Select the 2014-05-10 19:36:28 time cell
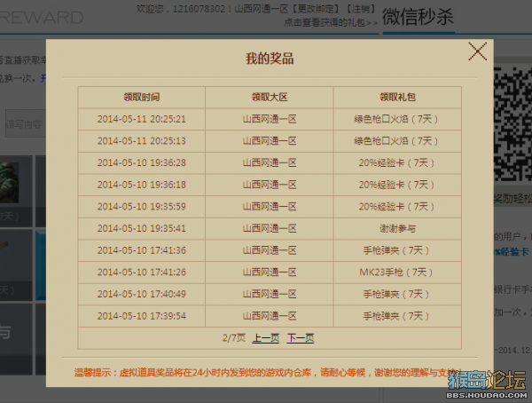The height and width of the screenshot is (403, 532). click(142, 162)
